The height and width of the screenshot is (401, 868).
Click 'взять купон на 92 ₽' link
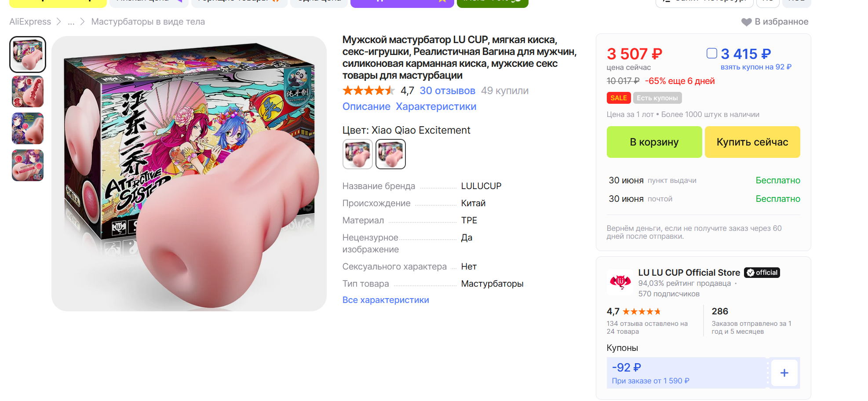pos(755,67)
